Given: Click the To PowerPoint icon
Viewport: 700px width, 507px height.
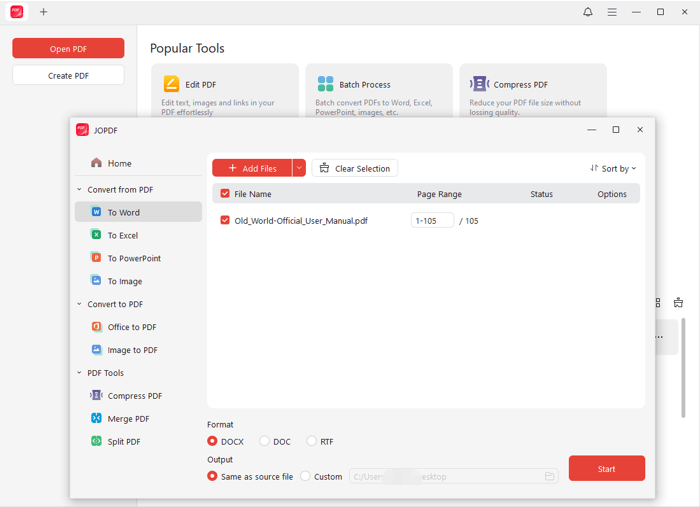Looking at the screenshot, I should click(96, 258).
